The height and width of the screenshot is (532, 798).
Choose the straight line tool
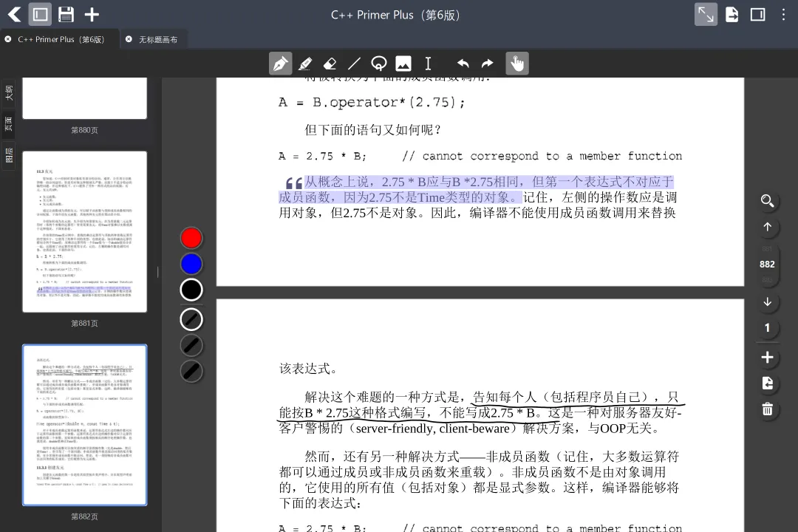(x=354, y=64)
